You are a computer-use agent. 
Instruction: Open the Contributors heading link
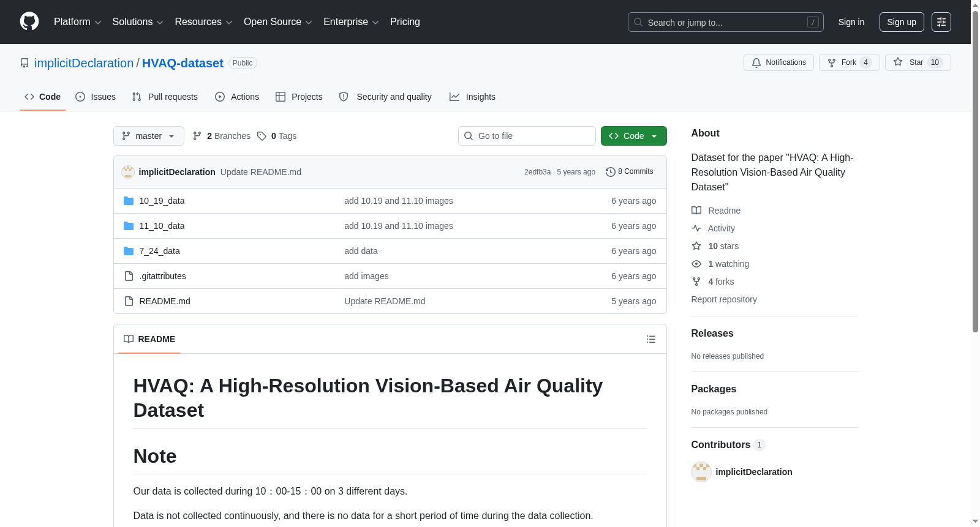(x=728, y=445)
